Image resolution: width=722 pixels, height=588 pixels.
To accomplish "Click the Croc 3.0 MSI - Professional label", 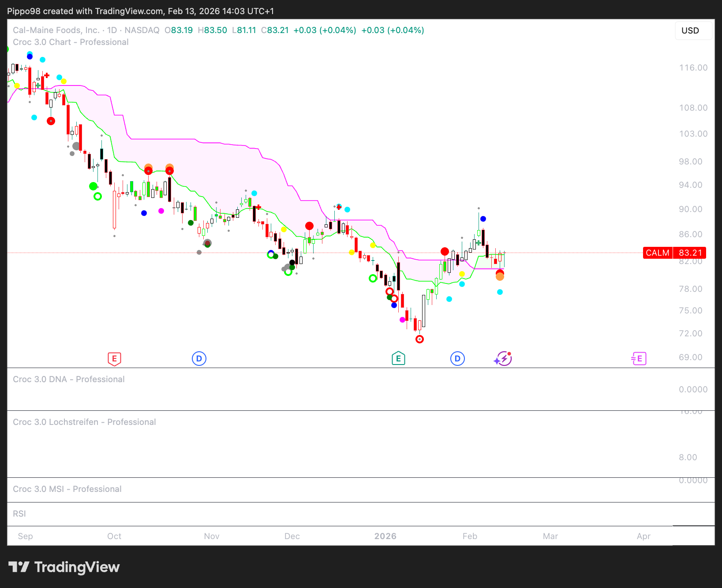I will pos(67,489).
